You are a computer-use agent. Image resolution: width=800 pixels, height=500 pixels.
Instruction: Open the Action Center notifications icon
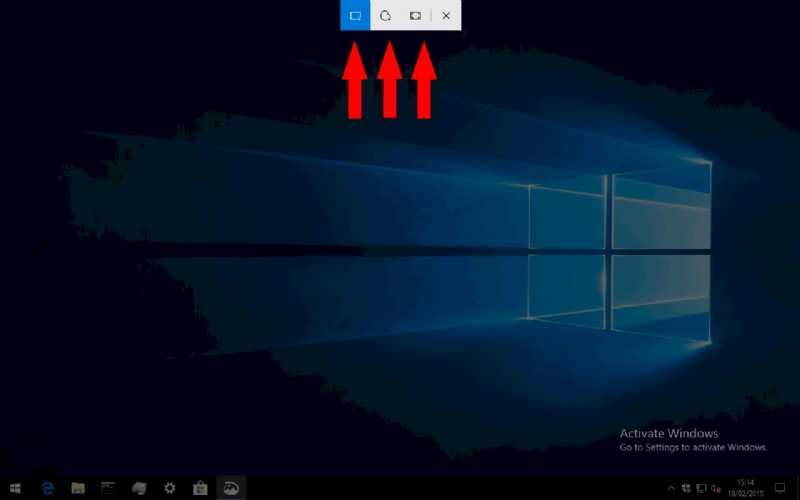pyautogui.click(x=780, y=488)
